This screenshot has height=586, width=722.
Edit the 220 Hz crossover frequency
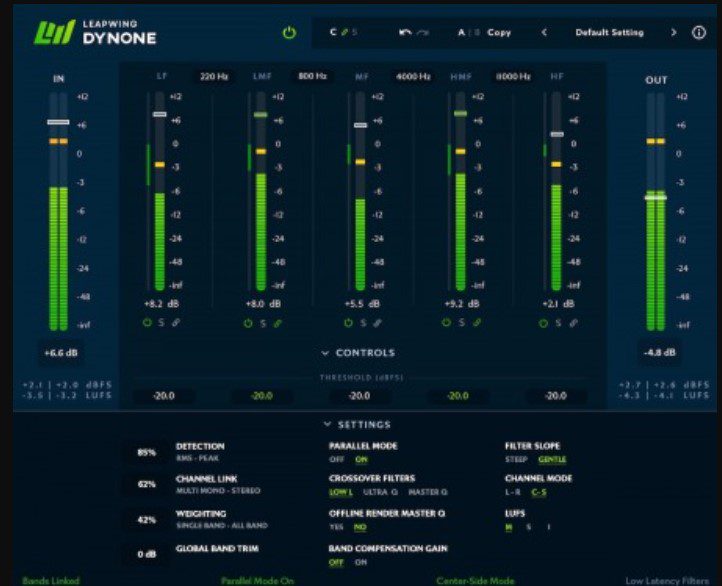214,76
